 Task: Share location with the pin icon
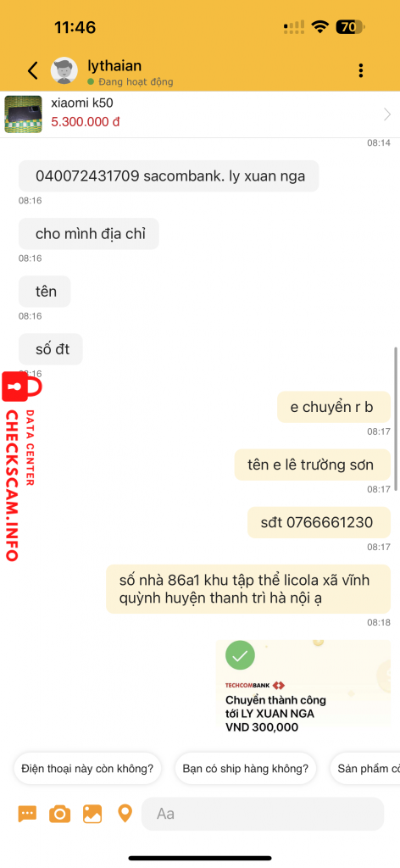pos(125,814)
